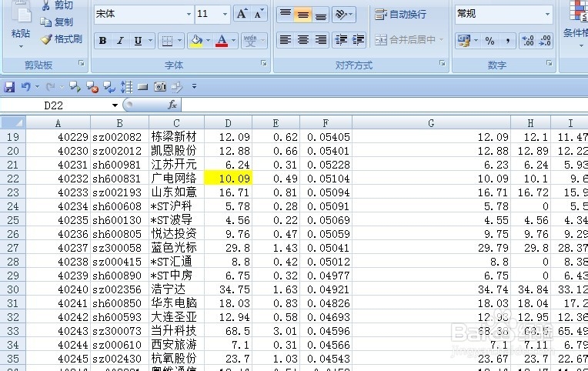Click the insert function fx button
Viewport: 588px width, 371px height.
pos(172,105)
